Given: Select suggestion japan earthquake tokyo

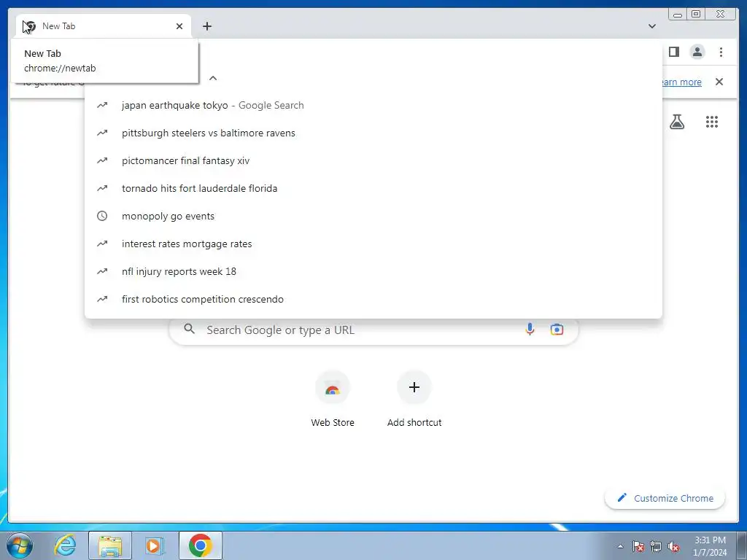Looking at the screenshot, I should [x=373, y=105].
